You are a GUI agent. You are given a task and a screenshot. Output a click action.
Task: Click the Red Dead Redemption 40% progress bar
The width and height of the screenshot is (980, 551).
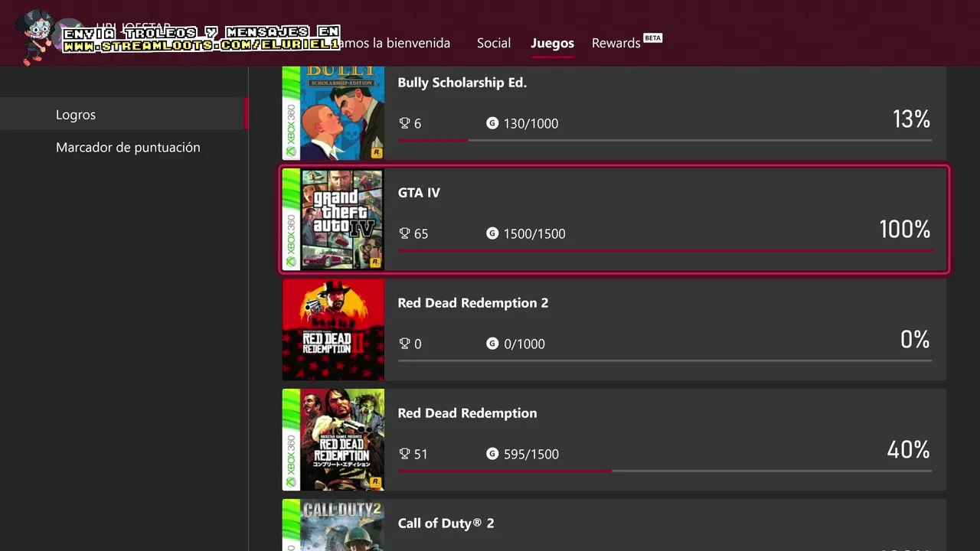665,471
